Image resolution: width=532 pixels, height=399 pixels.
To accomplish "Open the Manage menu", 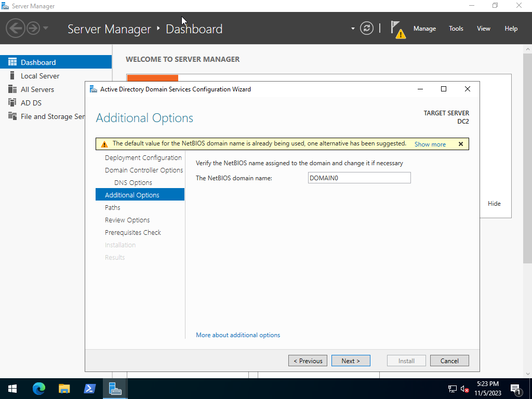I will (x=424, y=29).
